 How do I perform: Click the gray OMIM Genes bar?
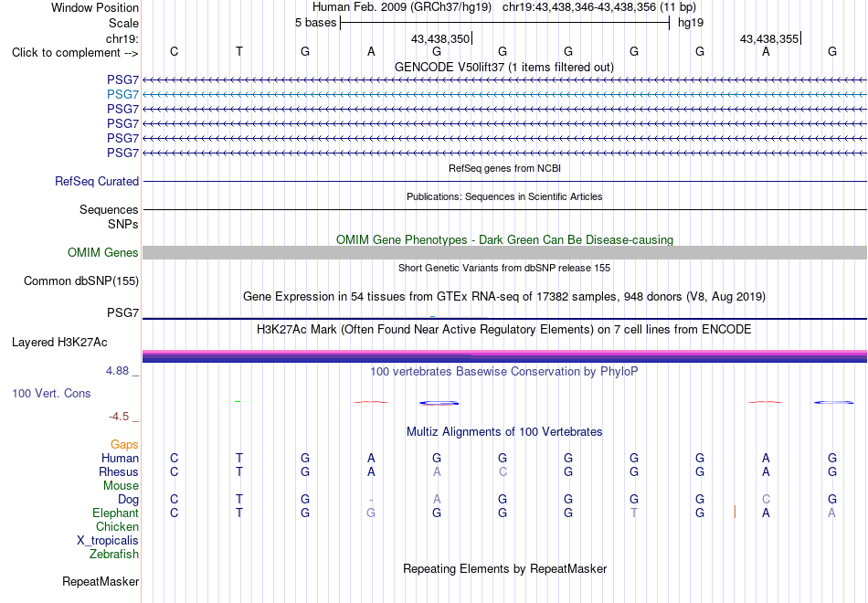point(504,252)
